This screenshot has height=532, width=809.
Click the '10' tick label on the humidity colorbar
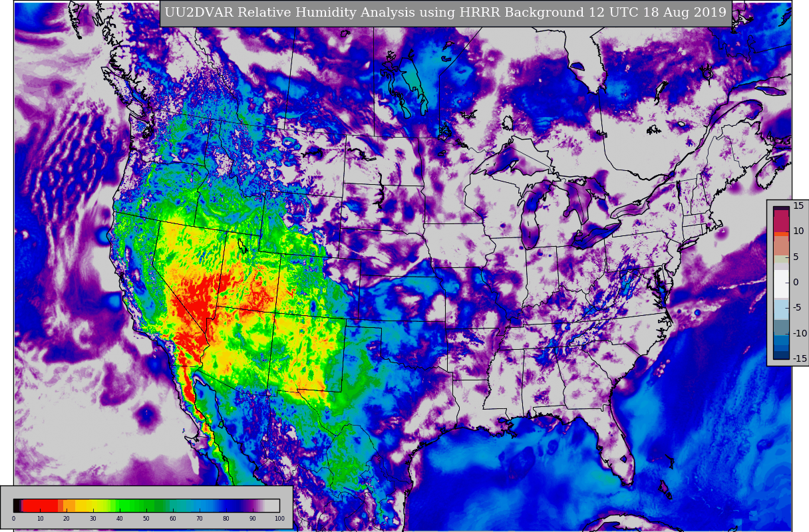(x=40, y=518)
